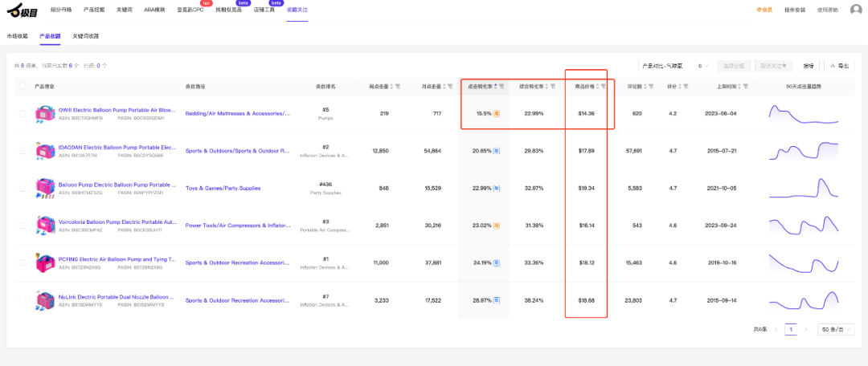This screenshot has width=868, height=366.
Task: Tick the select-all checkbox in table header
Action: (23, 86)
